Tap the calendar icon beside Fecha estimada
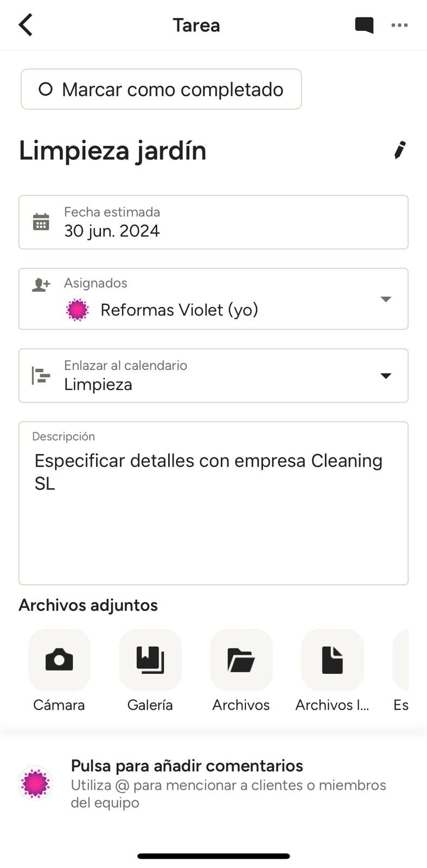 tap(41, 222)
